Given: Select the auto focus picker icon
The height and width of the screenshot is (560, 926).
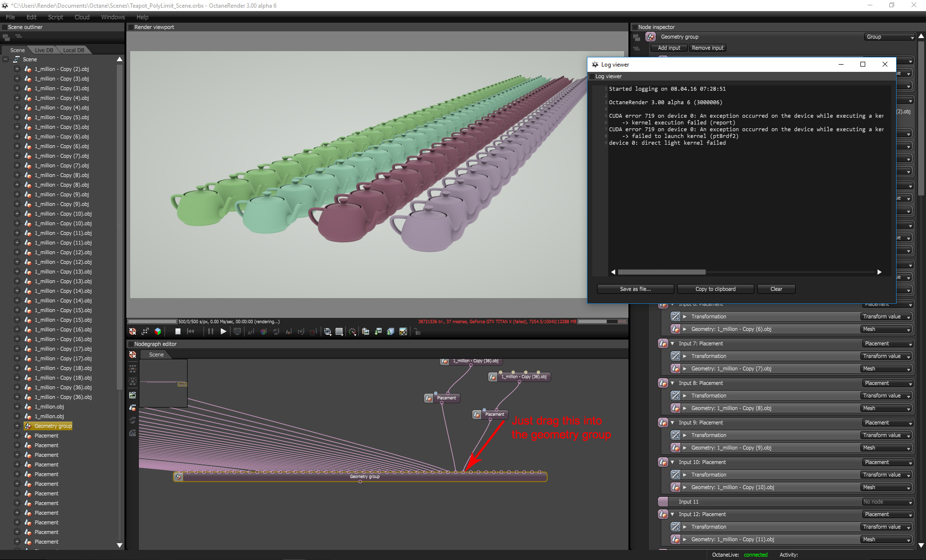Looking at the screenshot, I should 251,331.
